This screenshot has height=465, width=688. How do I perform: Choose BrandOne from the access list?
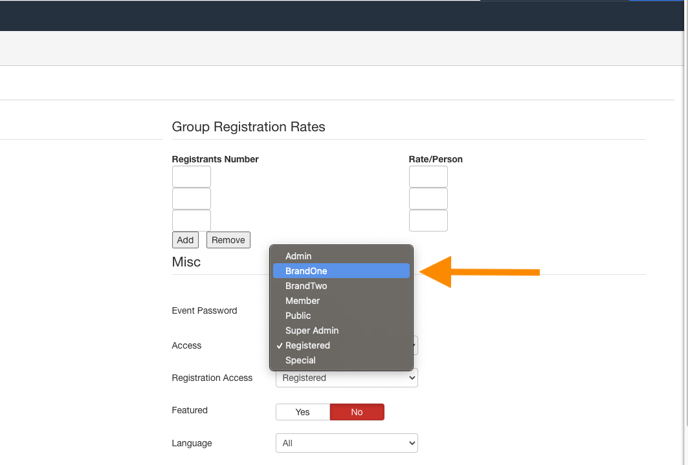coord(341,271)
